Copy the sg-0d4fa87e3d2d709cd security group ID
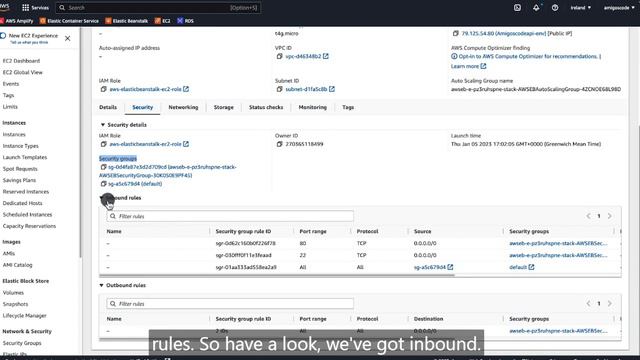The image size is (640, 360). [103, 167]
